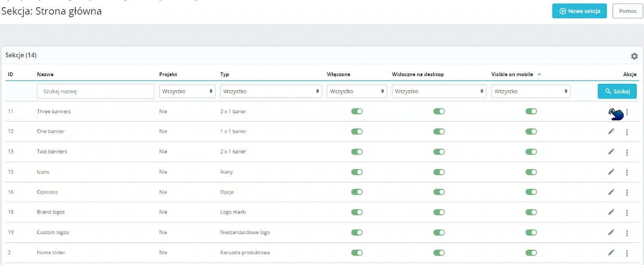The width and height of the screenshot is (644, 265).
Task: Click the Szukaj nazwę input field
Action: 95,91
